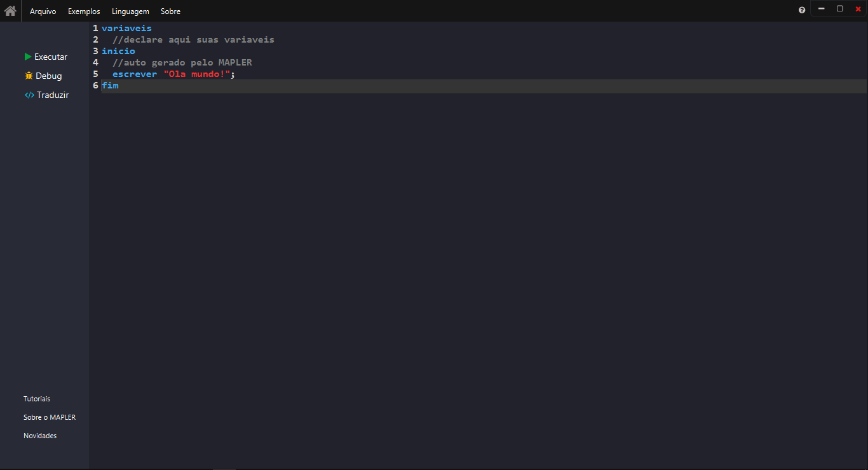Open the Exemplos menu
The image size is (868, 470).
(x=84, y=11)
